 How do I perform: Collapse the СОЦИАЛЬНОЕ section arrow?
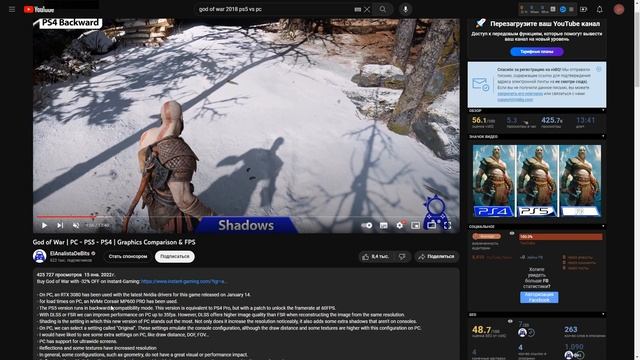tap(603, 227)
